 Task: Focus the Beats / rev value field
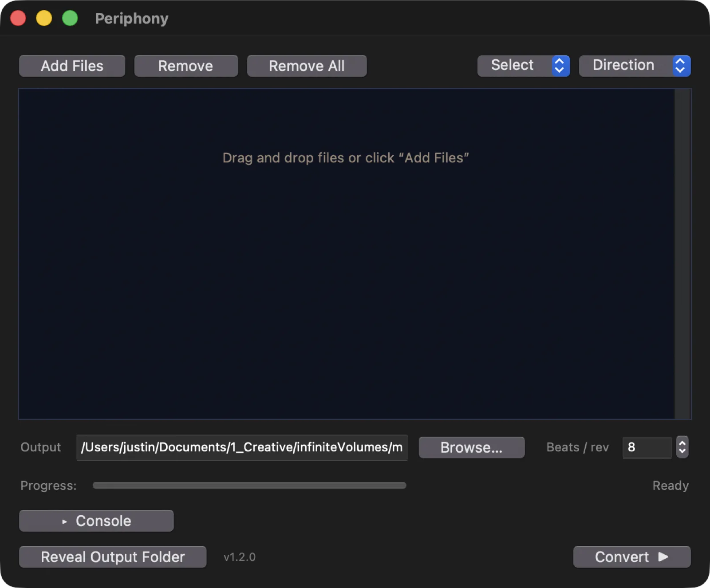pyautogui.click(x=647, y=447)
